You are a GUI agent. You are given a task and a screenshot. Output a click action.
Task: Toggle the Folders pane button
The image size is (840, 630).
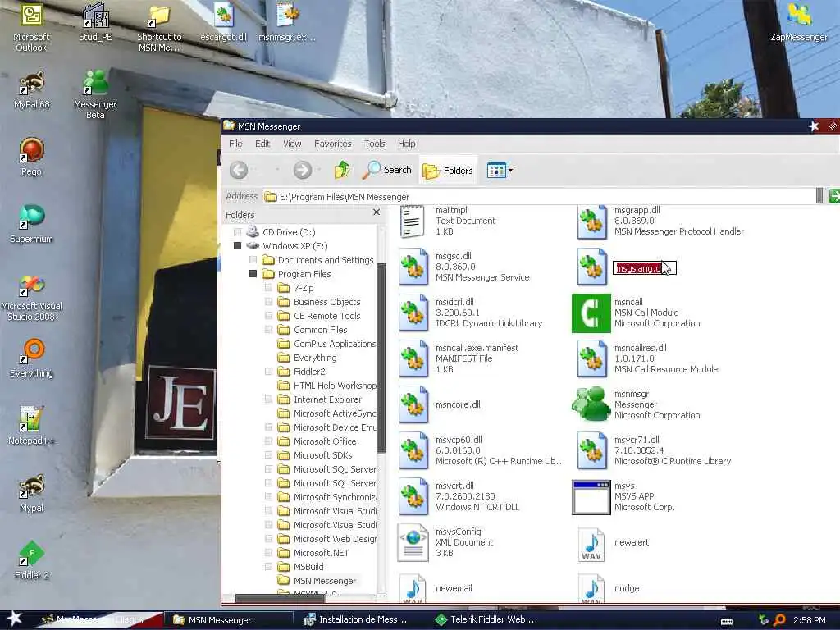(448, 171)
